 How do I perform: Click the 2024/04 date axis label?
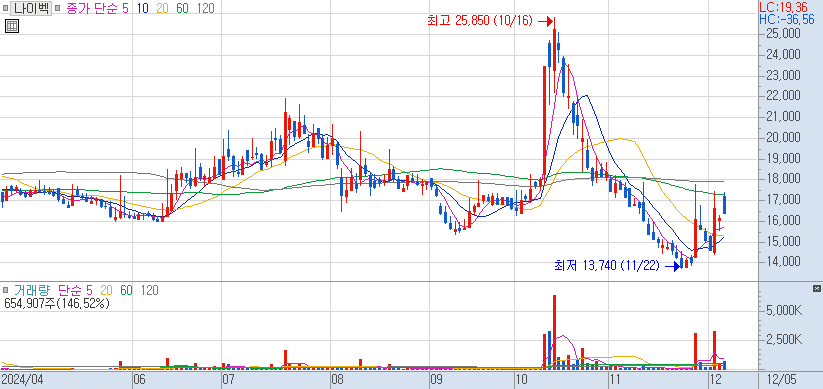23,380
